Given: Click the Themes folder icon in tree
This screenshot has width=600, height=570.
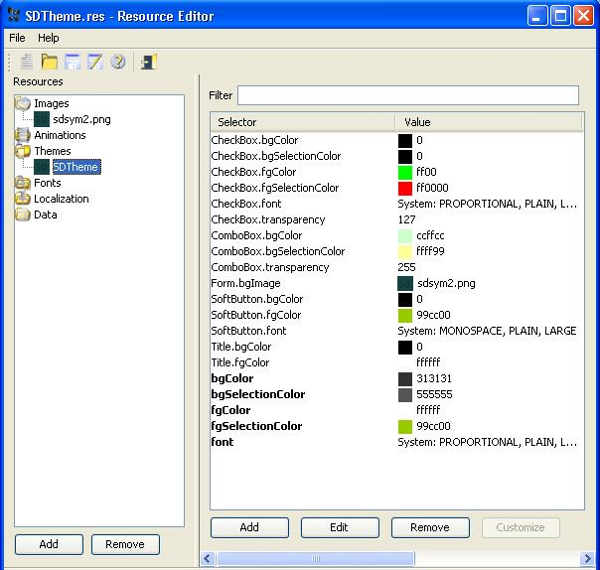Looking at the screenshot, I should (23, 151).
